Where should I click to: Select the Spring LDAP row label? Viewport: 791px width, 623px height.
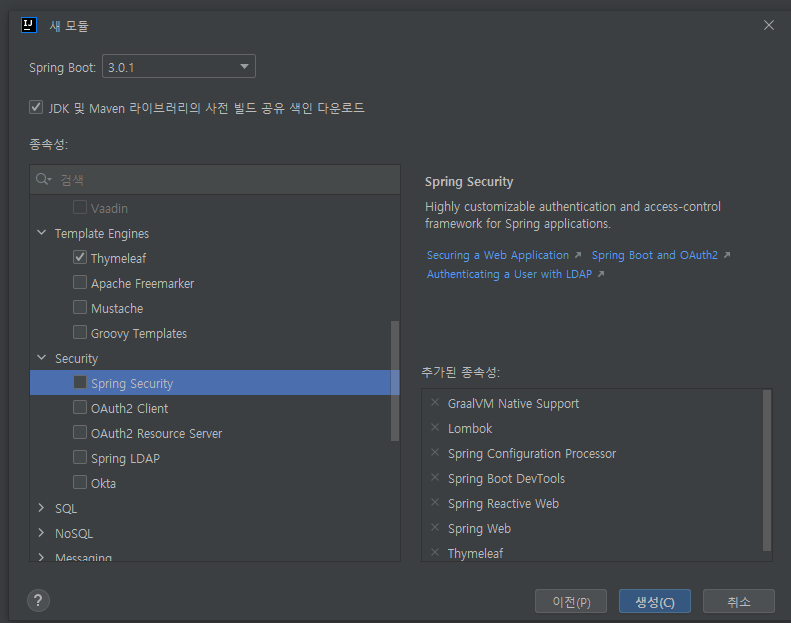[126, 459]
